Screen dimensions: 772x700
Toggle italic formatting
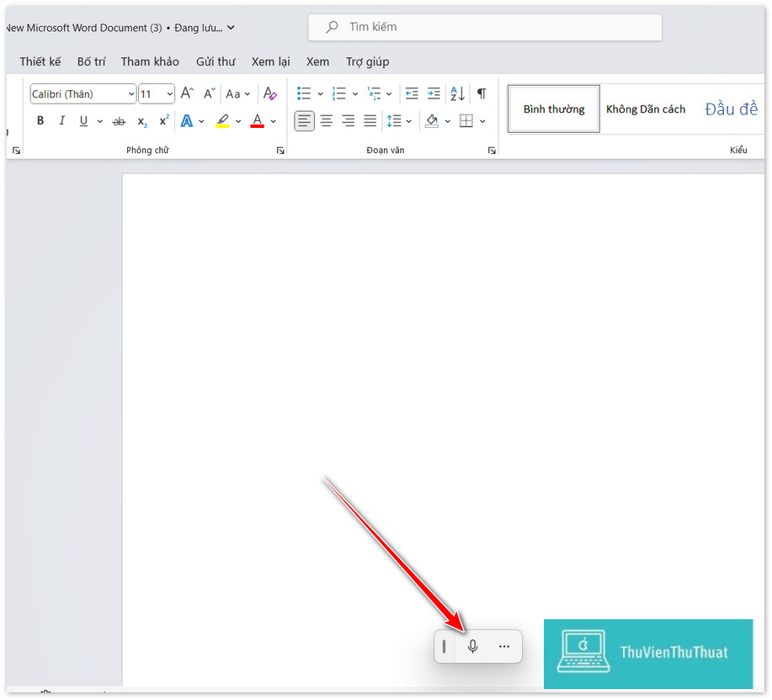[62, 120]
